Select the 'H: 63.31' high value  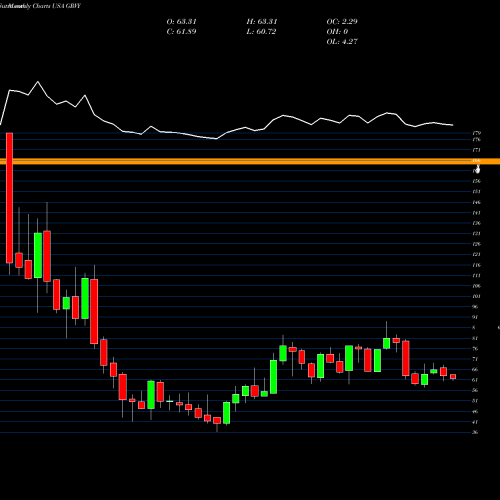click(x=262, y=21)
